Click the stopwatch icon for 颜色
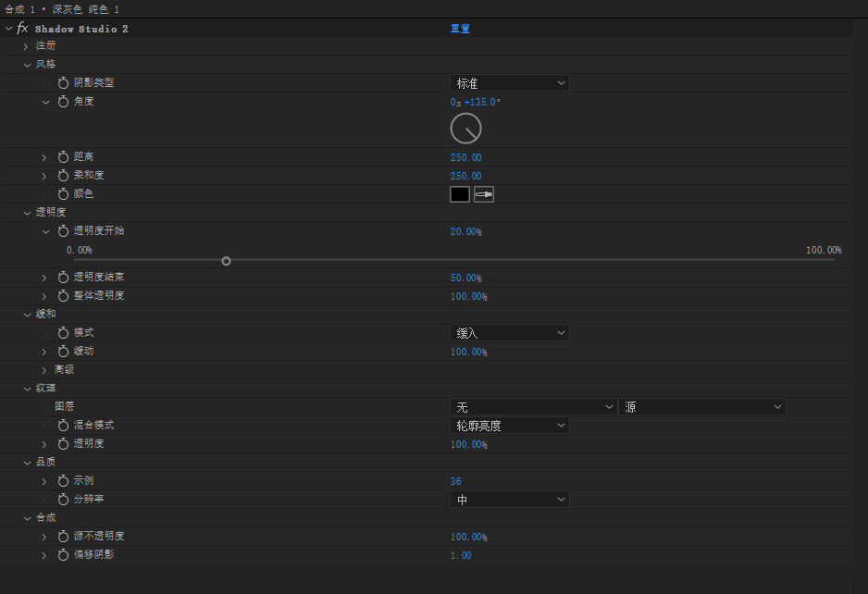 coord(63,194)
